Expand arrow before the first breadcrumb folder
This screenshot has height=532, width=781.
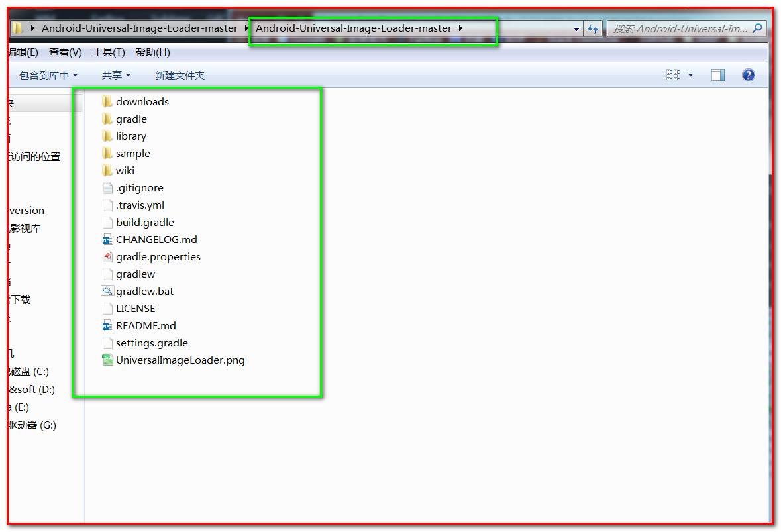[32, 28]
